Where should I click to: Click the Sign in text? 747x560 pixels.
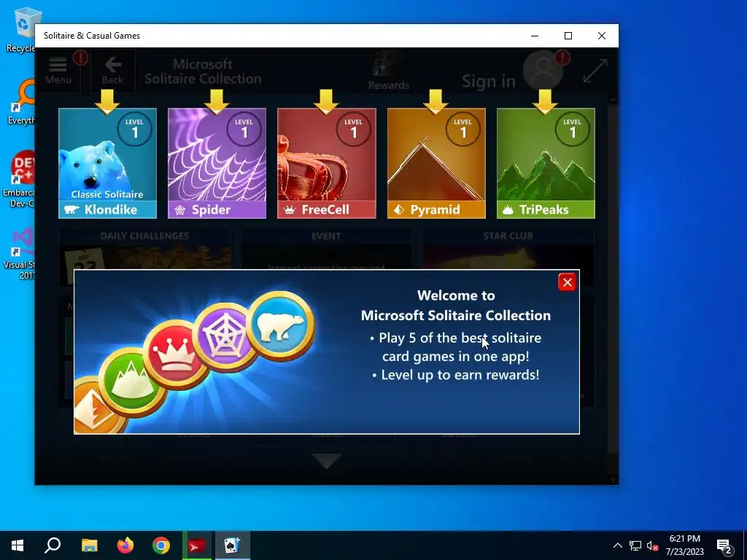(489, 82)
